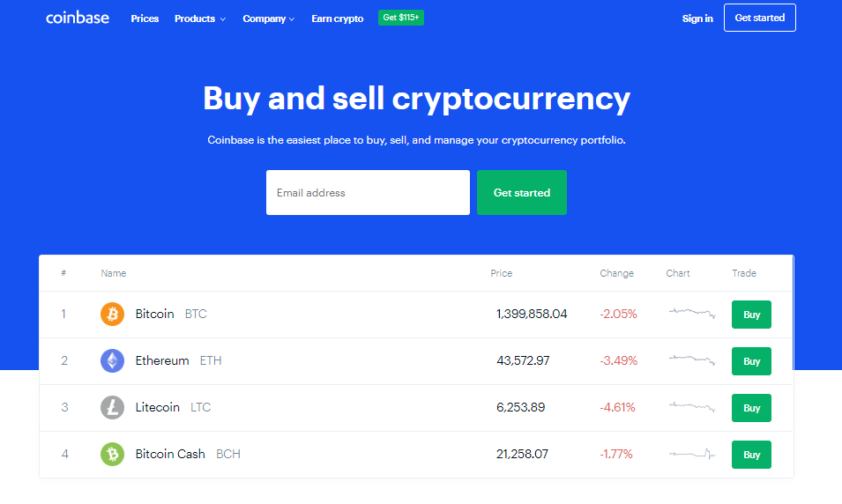The width and height of the screenshot is (842, 504).
Task: Expand the Company dropdown menu
Action: click(x=268, y=19)
